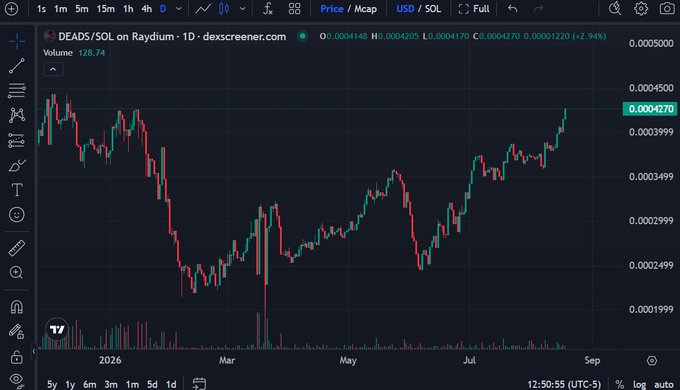Select the 5m timeframe
Viewport: 680px width, 390px height.
(82, 9)
